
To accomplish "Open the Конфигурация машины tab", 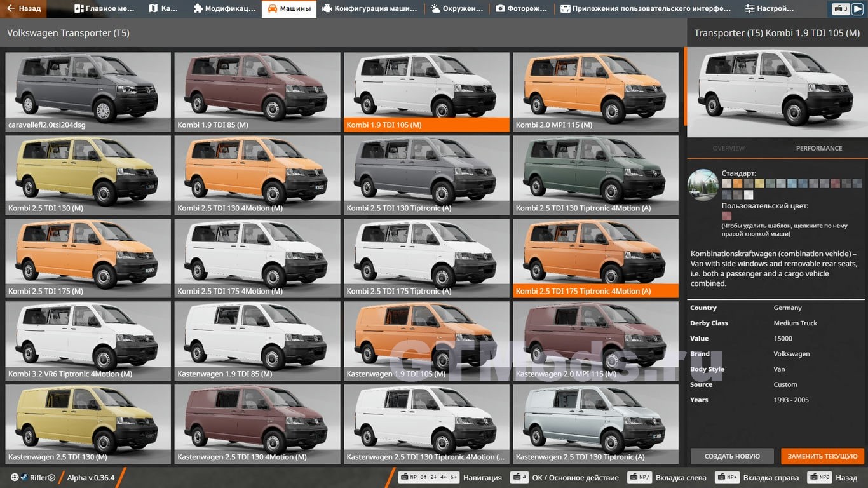I will (x=370, y=9).
